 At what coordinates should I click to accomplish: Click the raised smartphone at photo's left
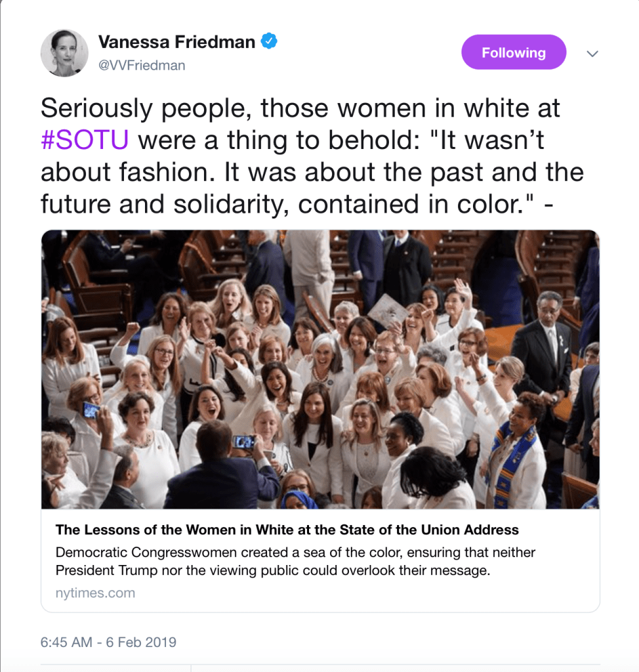pyautogui.click(x=91, y=409)
